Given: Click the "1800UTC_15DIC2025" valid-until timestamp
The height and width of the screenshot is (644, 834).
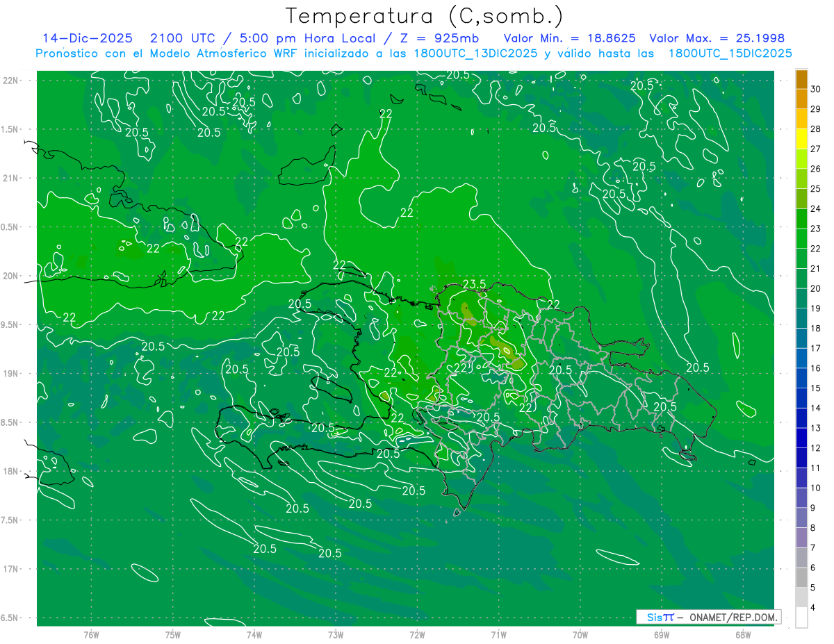Looking at the screenshot, I should coord(730,53).
